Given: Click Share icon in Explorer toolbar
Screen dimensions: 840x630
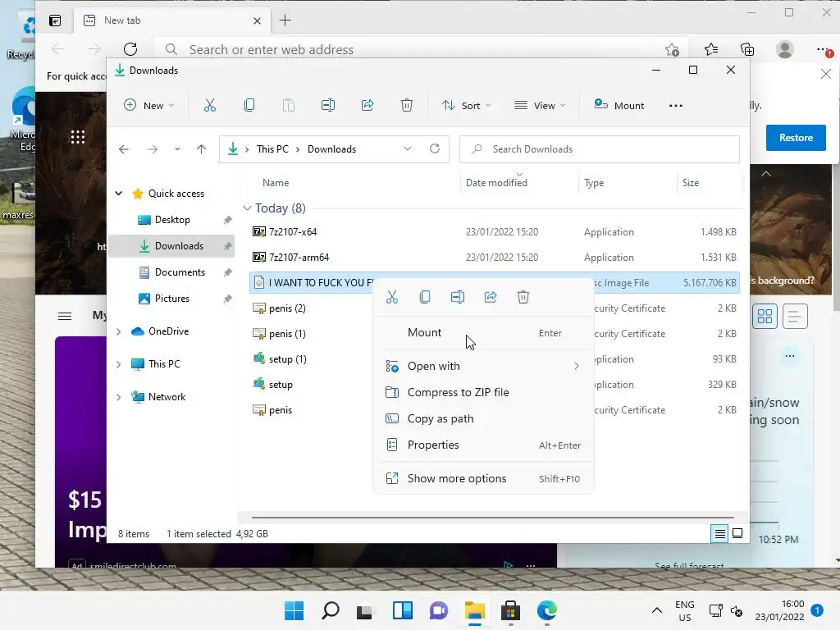Looking at the screenshot, I should (x=367, y=106).
